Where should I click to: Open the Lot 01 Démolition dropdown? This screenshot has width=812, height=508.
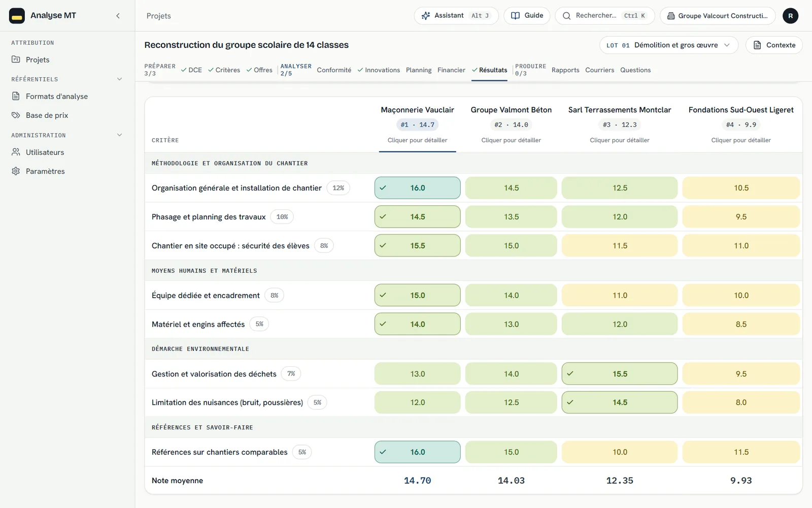669,45
